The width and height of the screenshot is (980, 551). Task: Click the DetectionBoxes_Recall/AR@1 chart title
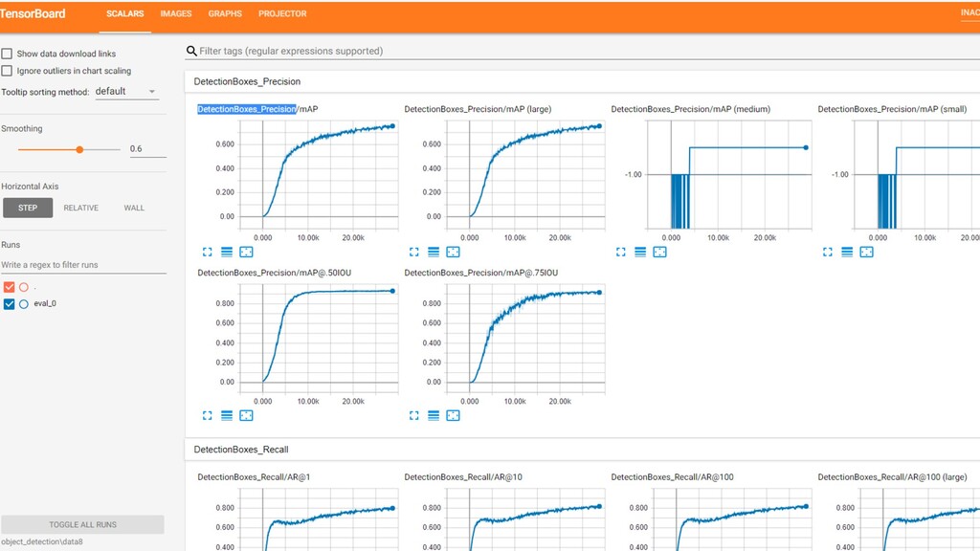[x=254, y=477]
